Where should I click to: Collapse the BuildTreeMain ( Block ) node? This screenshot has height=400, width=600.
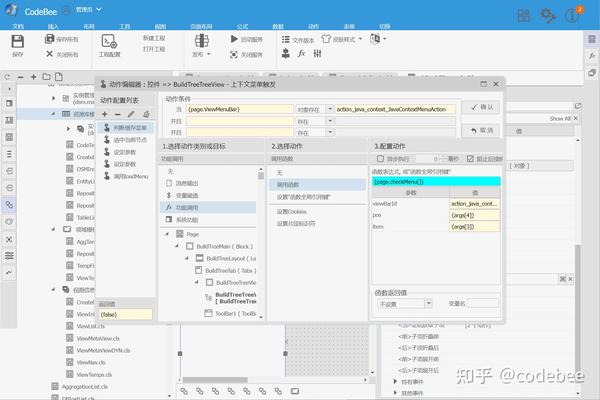pos(177,246)
